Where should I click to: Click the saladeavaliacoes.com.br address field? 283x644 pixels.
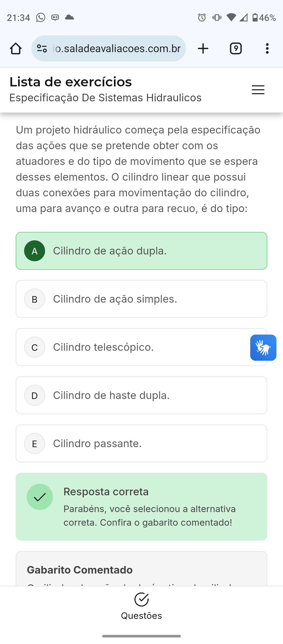pos(117,48)
